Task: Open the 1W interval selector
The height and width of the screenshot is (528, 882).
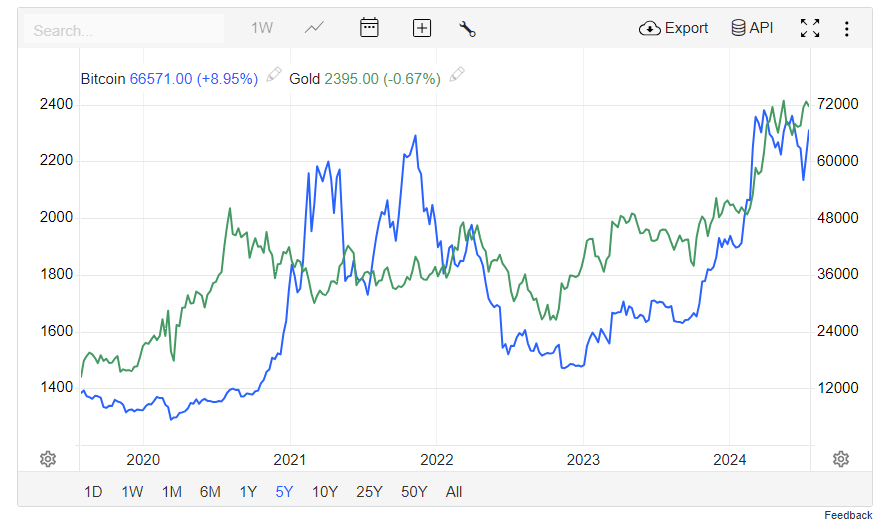Action: 262,28
